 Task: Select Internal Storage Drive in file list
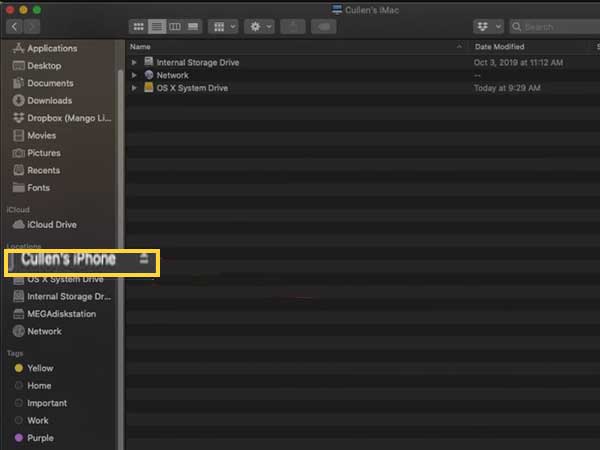coord(197,62)
